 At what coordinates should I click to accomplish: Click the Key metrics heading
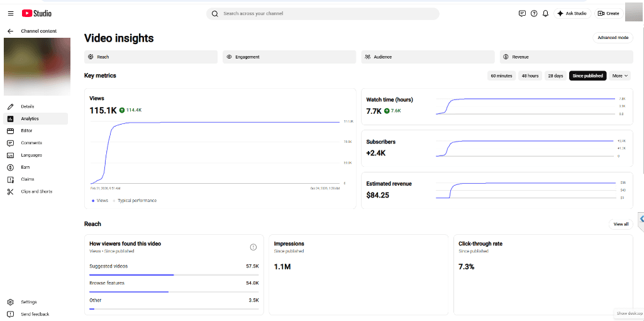[x=100, y=76]
